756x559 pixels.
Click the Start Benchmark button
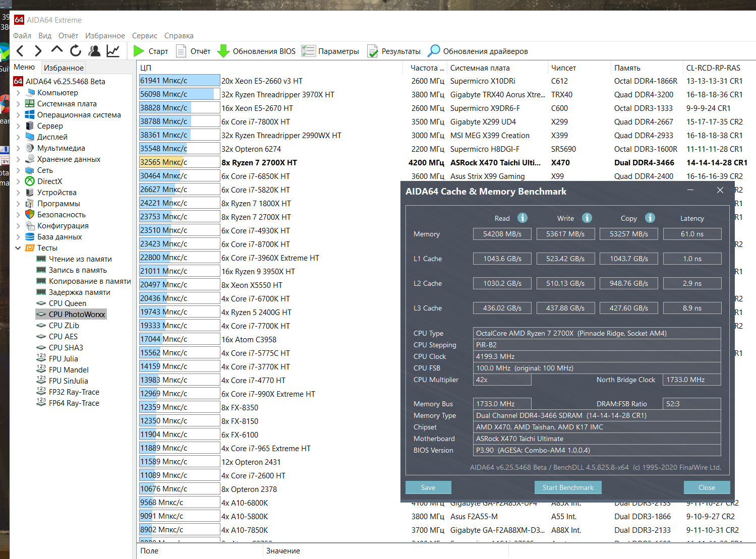568,487
